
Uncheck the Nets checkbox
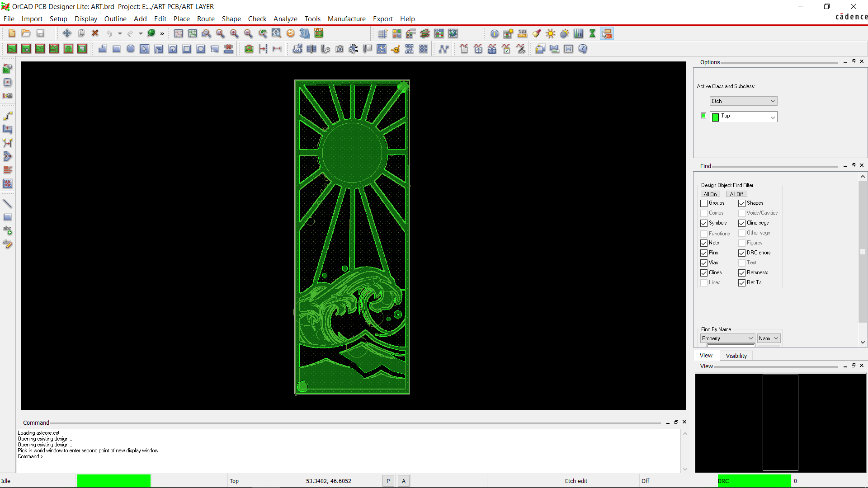704,243
